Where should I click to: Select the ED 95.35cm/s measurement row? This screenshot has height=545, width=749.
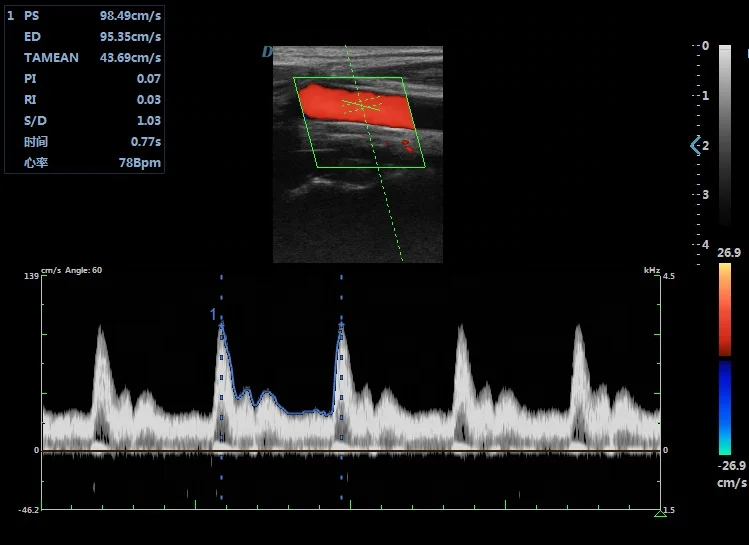pos(85,37)
